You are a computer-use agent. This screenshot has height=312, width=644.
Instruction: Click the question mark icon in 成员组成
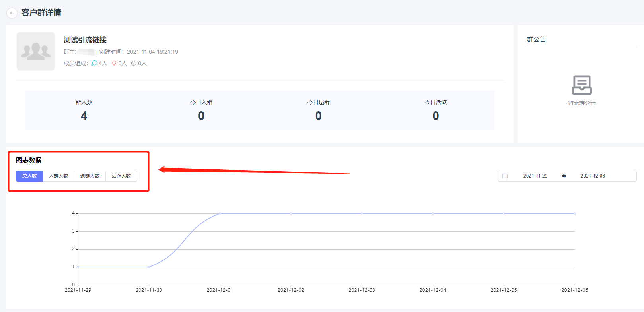(x=134, y=63)
